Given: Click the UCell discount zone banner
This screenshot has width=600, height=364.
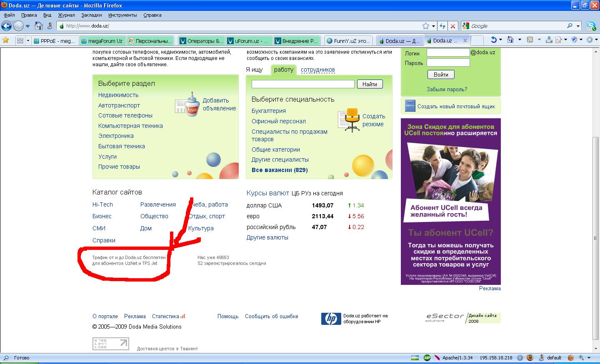Looking at the screenshot, I should [451, 202].
